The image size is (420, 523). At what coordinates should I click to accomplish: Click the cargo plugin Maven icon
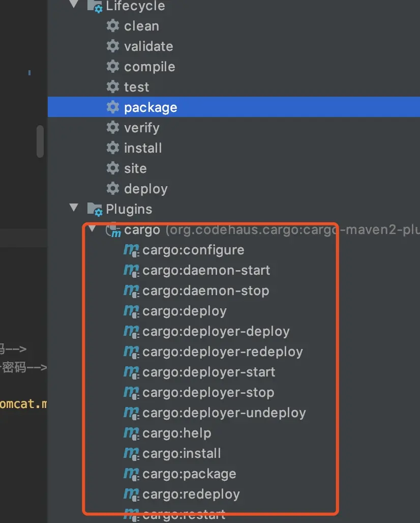pos(113,230)
